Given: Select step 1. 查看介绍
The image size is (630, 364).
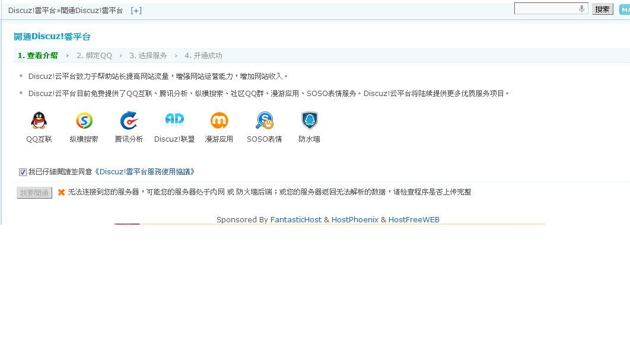Looking at the screenshot, I should point(38,55).
